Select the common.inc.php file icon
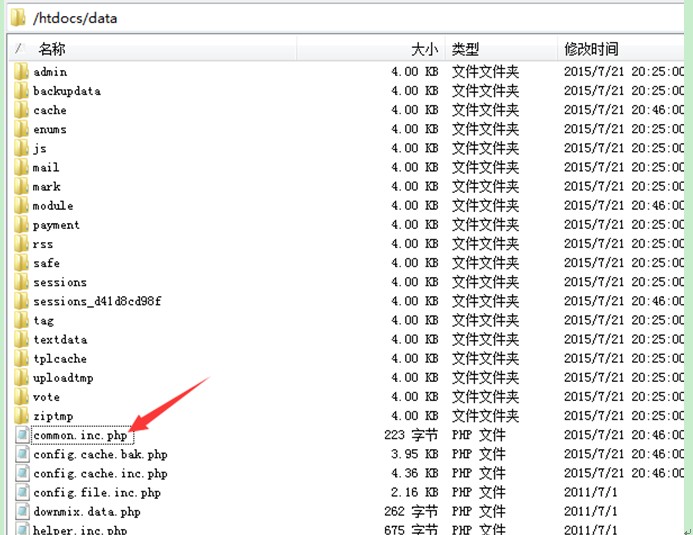The width and height of the screenshot is (693, 535). coord(23,435)
